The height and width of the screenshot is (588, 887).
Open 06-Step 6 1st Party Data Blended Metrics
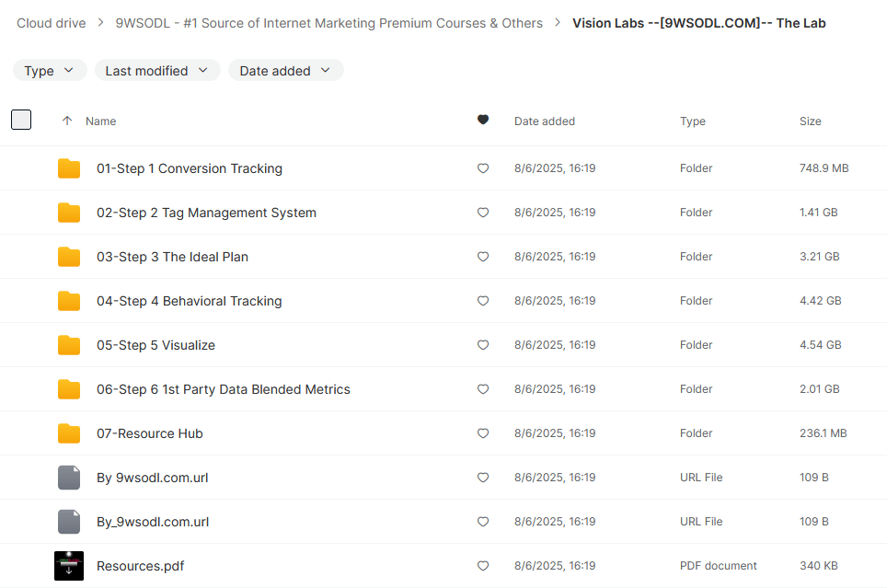tap(224, 389)
